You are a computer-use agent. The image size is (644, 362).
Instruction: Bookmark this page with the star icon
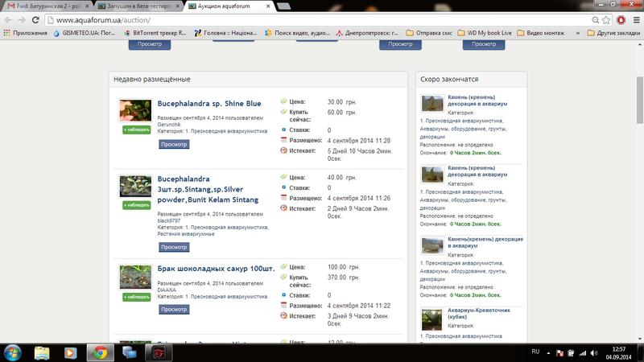tap(605, 19)
